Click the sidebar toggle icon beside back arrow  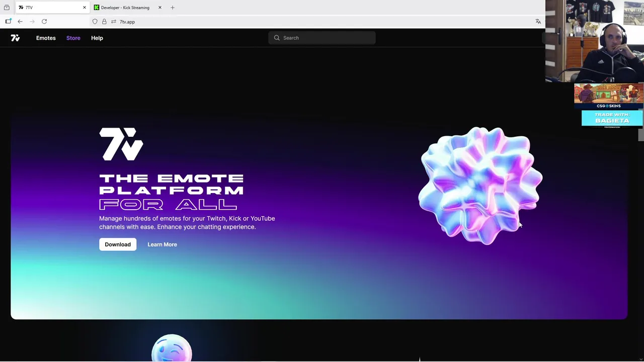8,22
